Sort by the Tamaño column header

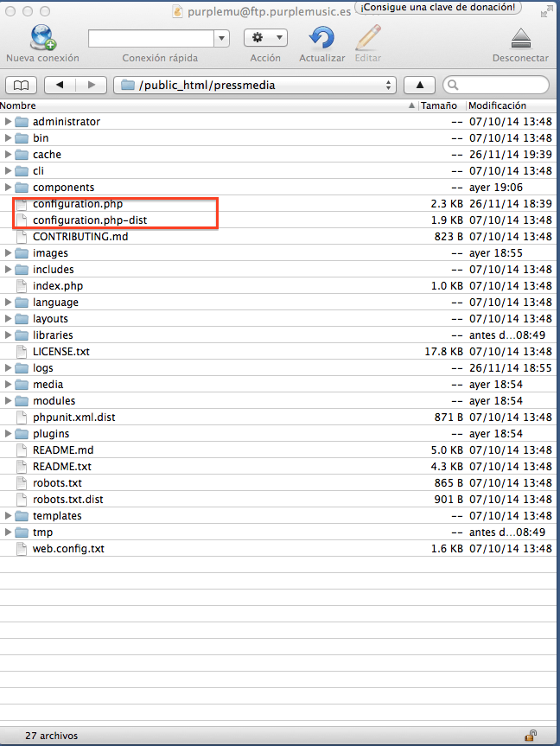[x=439, y=105]
